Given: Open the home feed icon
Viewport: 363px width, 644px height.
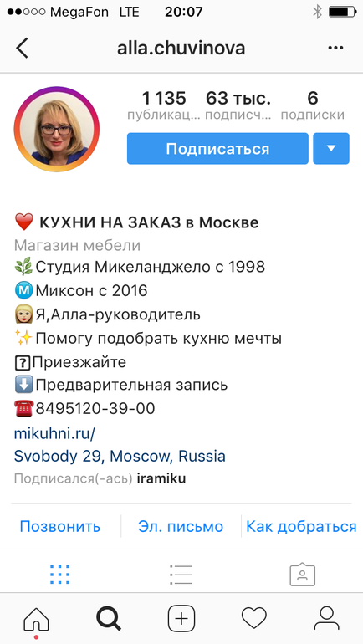Looking at the screenshot, I should (x=36, y=619).
